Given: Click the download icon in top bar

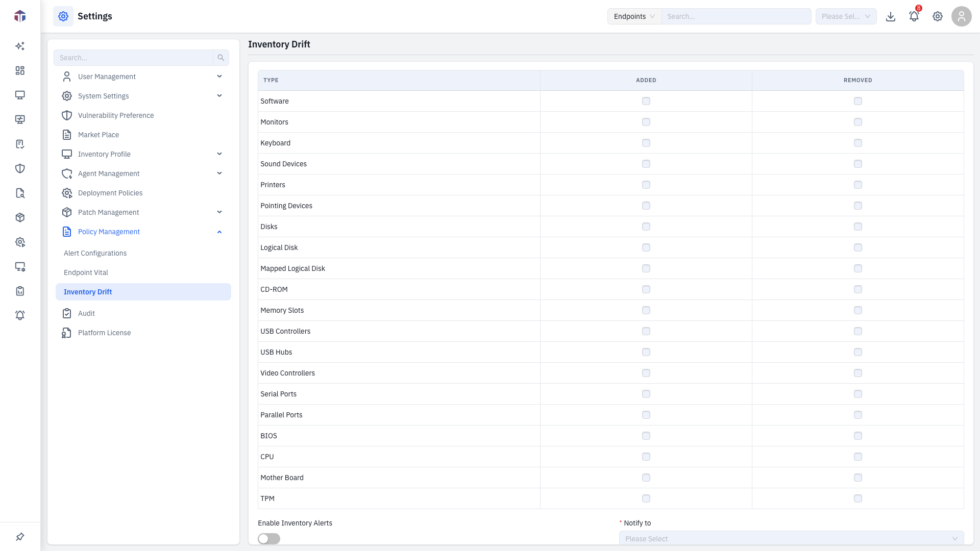Looking at the screenshot, I should [x=891, y=16].
